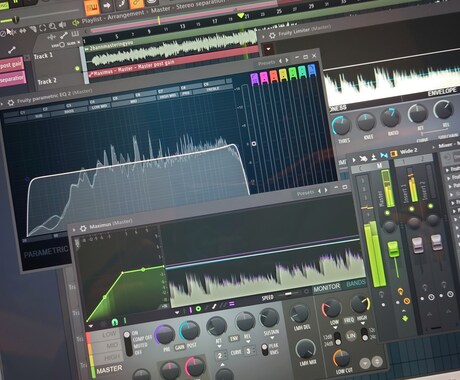Select the MASTER band tab in Maximus

pyautogui.click(x=109, y=370)
